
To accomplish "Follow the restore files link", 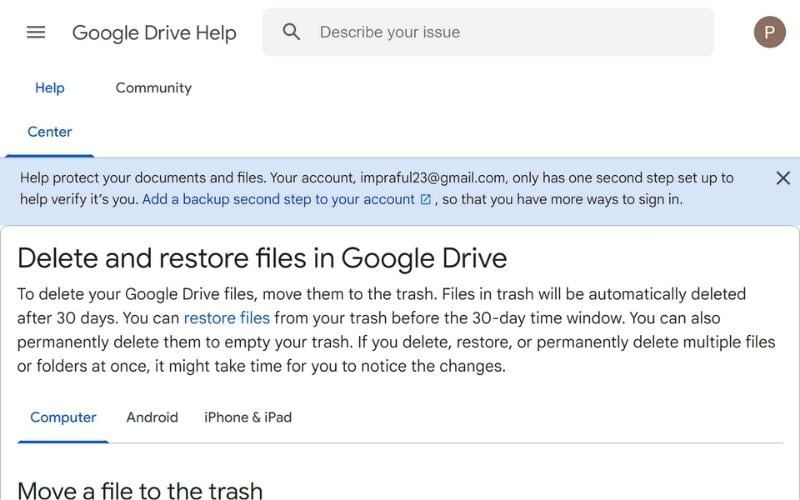I will [227, 318].
